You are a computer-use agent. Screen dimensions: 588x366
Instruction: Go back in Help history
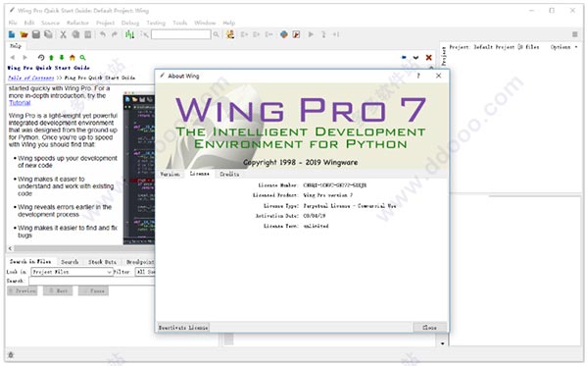tap(13, 58)
